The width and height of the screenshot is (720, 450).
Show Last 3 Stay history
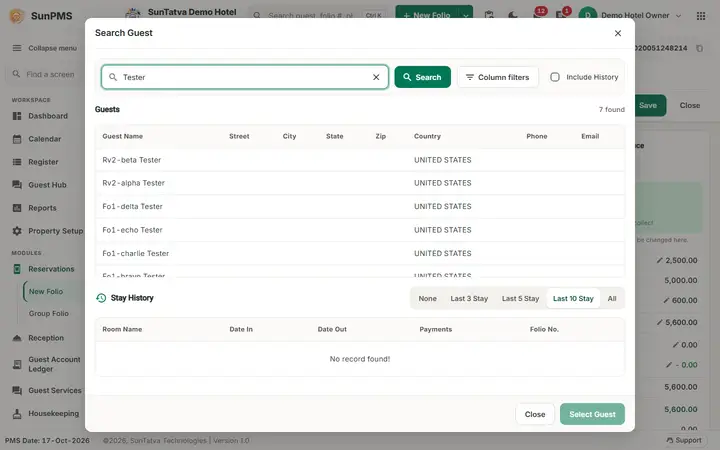469,298
